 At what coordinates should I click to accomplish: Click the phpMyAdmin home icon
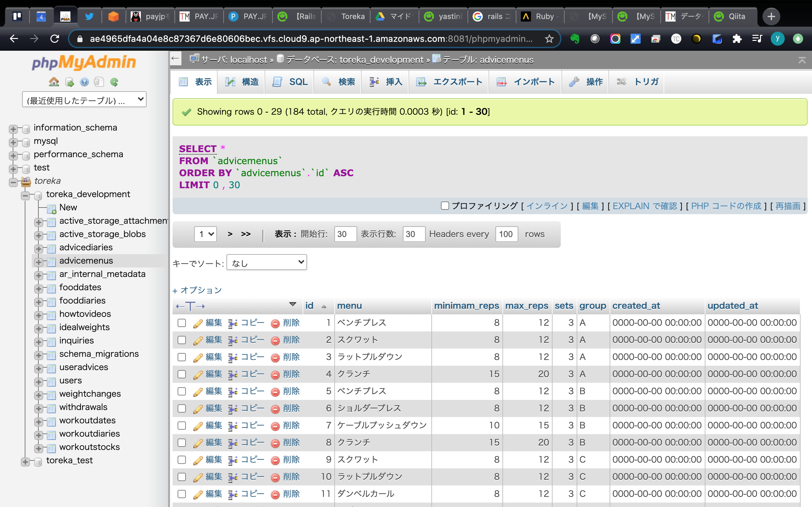tap(54, 82)
